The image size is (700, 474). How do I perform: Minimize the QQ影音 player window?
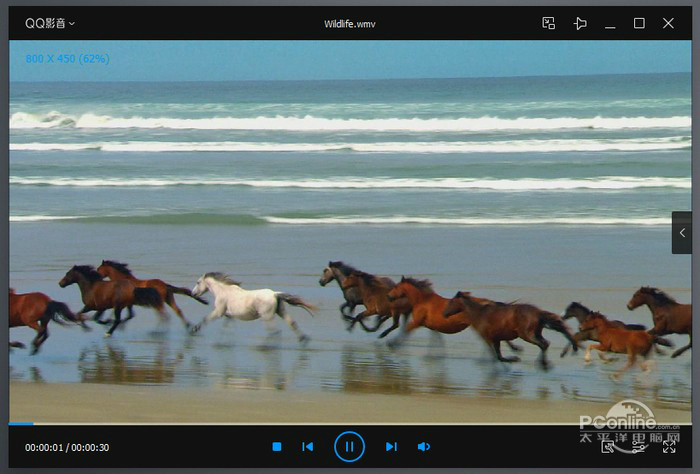click(610, 23)
